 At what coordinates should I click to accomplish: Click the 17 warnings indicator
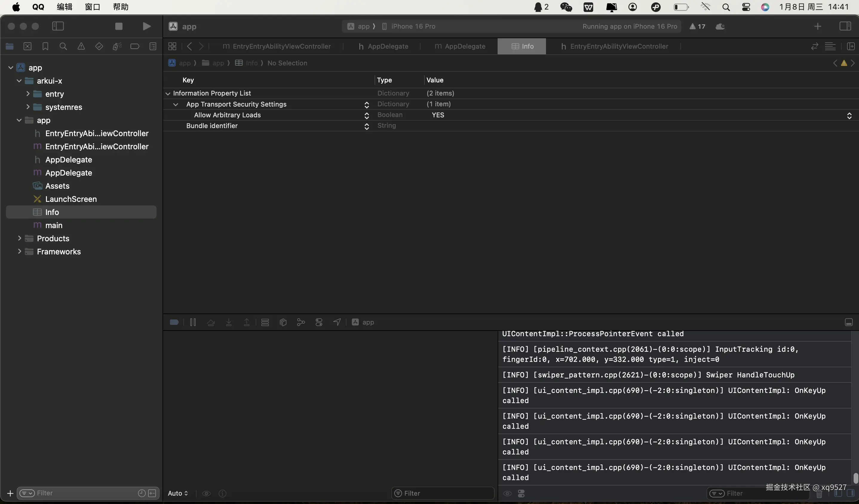[697, 26]
